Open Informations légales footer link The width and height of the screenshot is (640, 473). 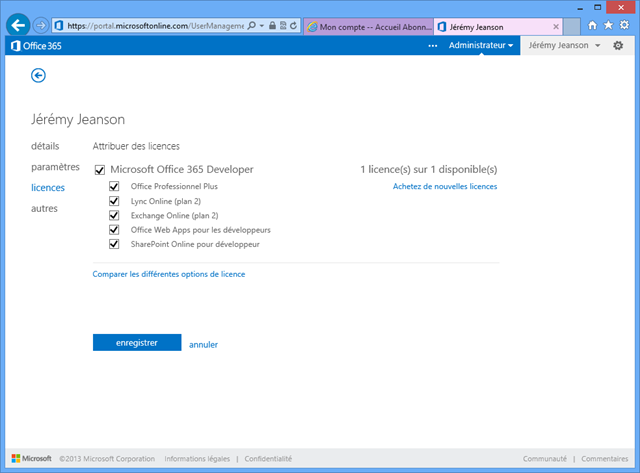click(197, 459)
